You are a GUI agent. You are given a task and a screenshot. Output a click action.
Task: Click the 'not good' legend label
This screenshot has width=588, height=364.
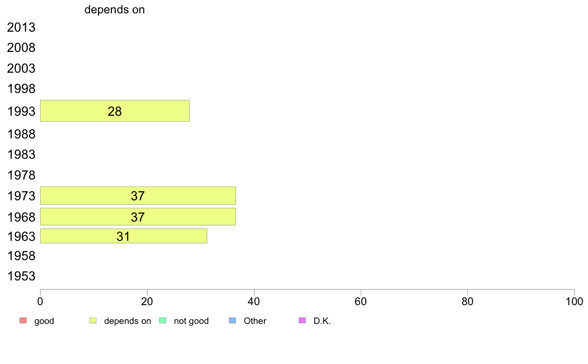pos(191,321)
